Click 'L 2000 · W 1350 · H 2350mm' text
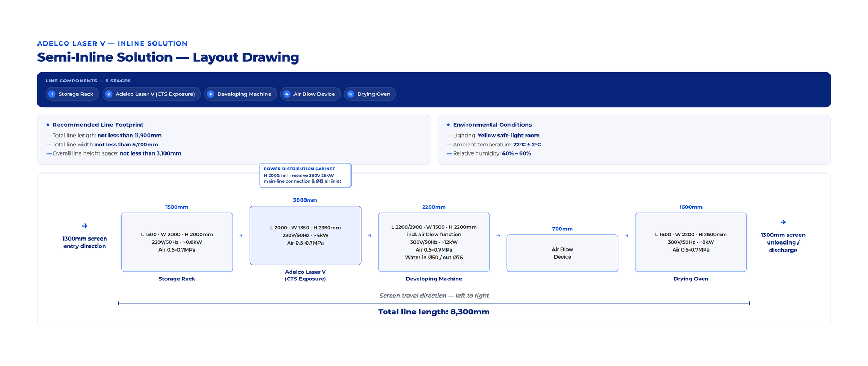 pos(305,228)
